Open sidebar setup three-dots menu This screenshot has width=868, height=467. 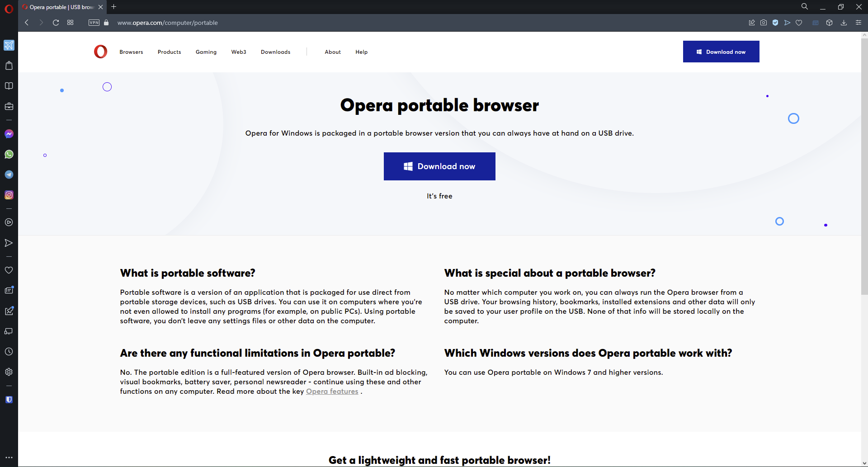(9, 458)
